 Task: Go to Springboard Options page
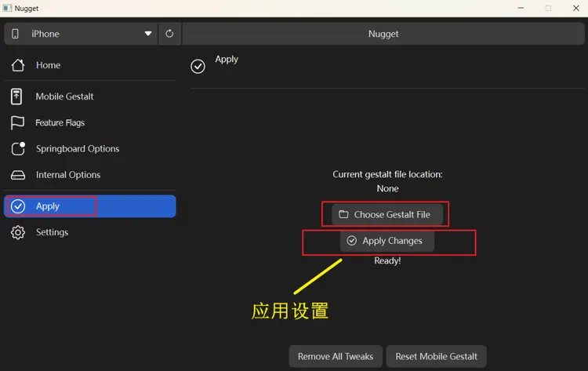point(77,149)
